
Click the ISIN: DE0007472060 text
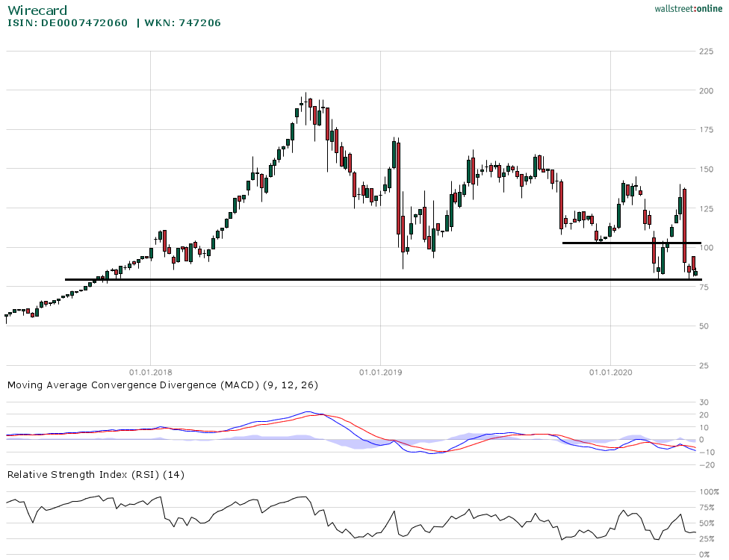[x=67, y=22]
